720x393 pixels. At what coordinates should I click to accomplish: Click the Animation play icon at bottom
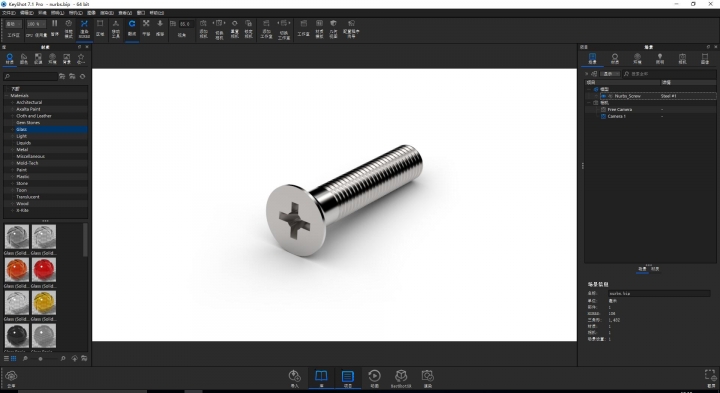click(374, 378)
